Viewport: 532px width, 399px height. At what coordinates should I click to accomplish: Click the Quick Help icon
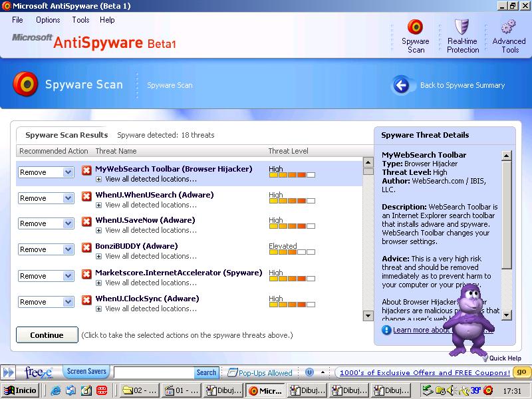pos(485,358)
